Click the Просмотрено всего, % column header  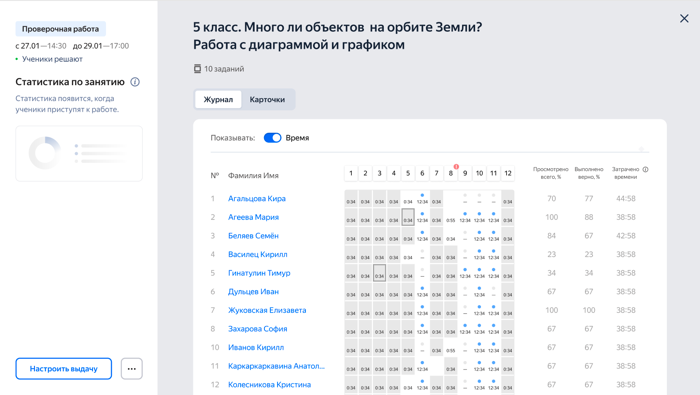pos(551,173)
